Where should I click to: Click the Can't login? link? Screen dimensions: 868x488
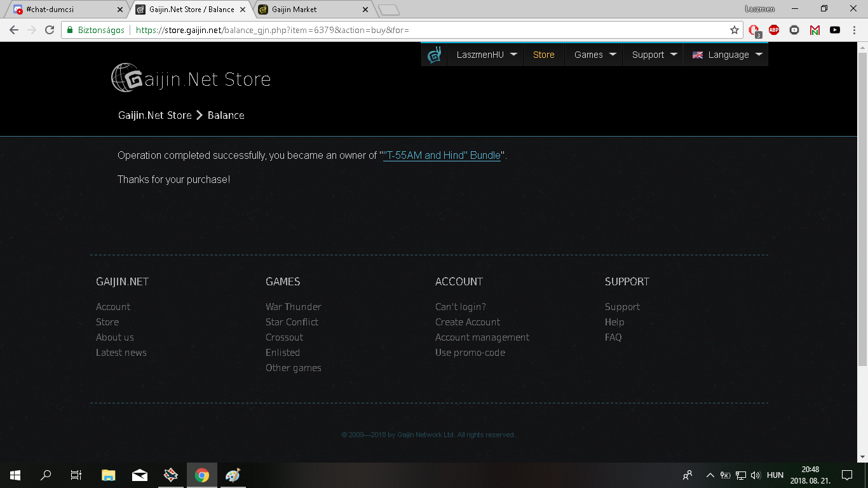click(461, 307)
